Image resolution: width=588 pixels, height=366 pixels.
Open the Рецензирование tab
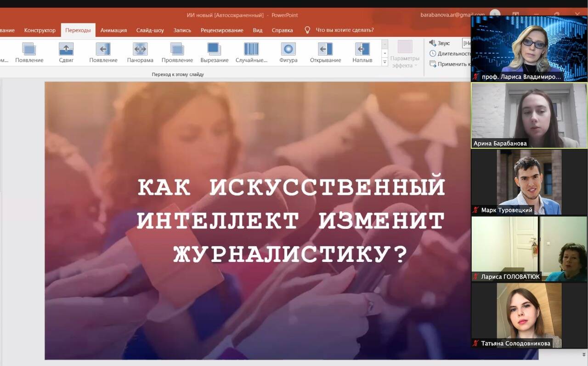pos(222,30)
